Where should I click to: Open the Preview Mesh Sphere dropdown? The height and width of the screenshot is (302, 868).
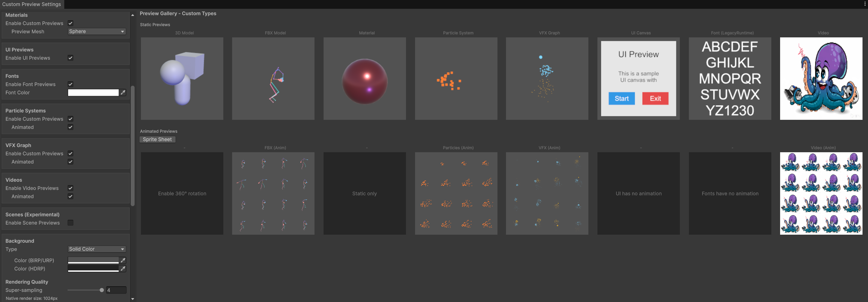(x=97, y=31)
